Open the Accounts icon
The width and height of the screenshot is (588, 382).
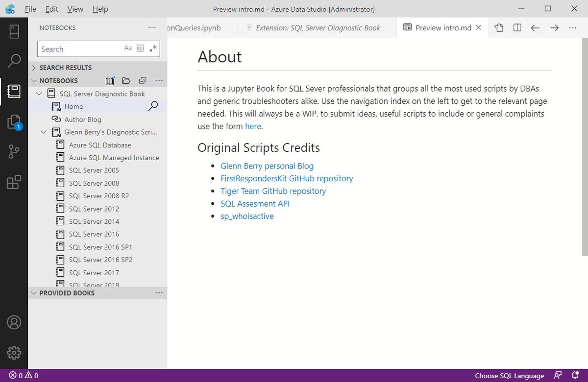click(14, 323)
